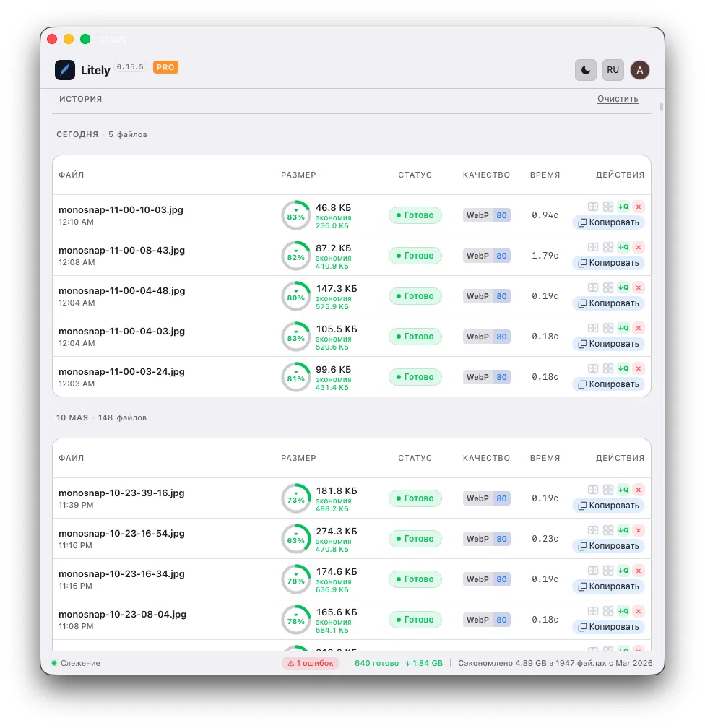Viewport: 705px width, 728px height.
Task: Open split compare for monosnap-11-00-03-24.jpg
Action: pyautogui.click(x=592, y=368)
